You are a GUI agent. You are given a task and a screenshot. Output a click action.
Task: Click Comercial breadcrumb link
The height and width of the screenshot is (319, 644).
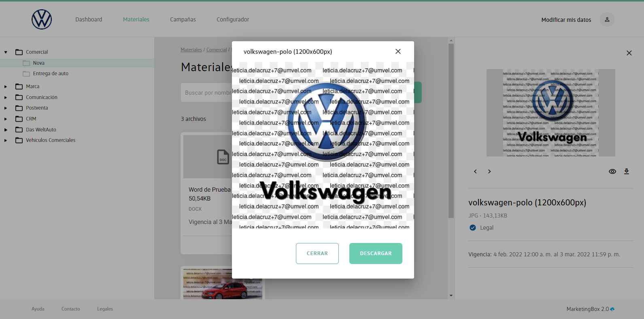217,50
